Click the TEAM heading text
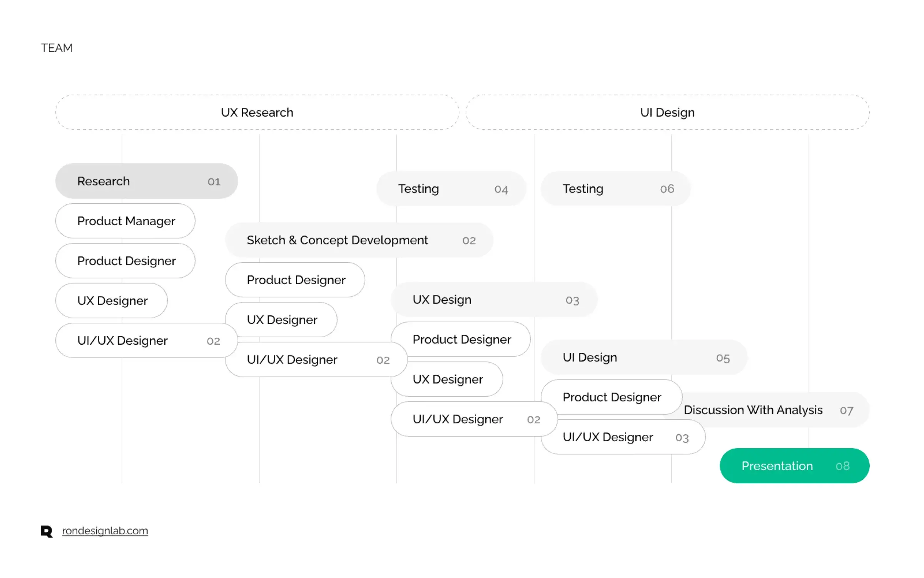The image size is (924, 578). 57,48
